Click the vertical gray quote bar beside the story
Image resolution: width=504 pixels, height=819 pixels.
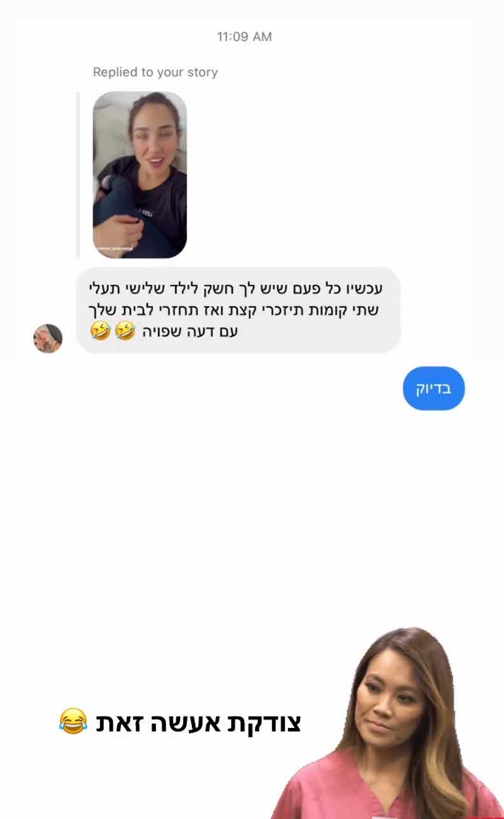[78, 175]
